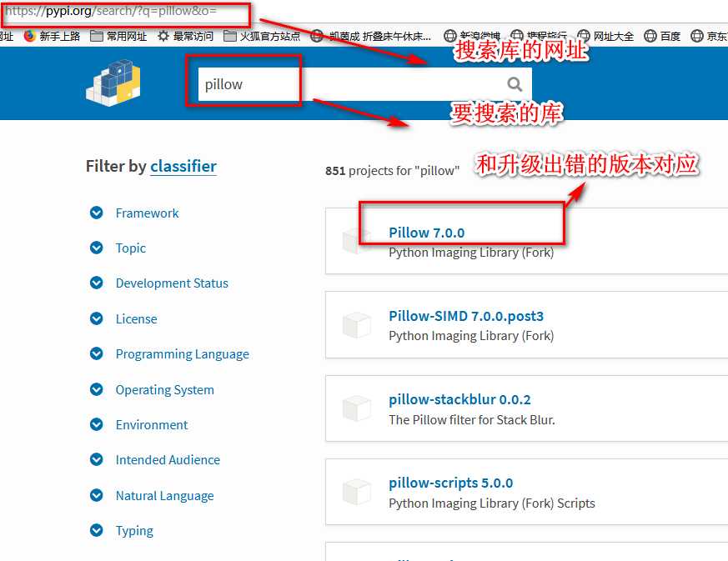This screenshot has height=561, width=728.
Task: Open the 常用网址 bookmark folder
Action: click(x=119, y=36)
